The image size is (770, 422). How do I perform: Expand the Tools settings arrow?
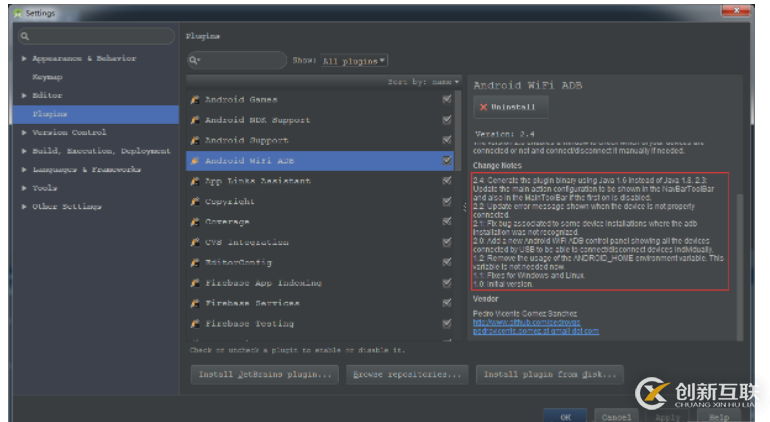coord(24,188)
